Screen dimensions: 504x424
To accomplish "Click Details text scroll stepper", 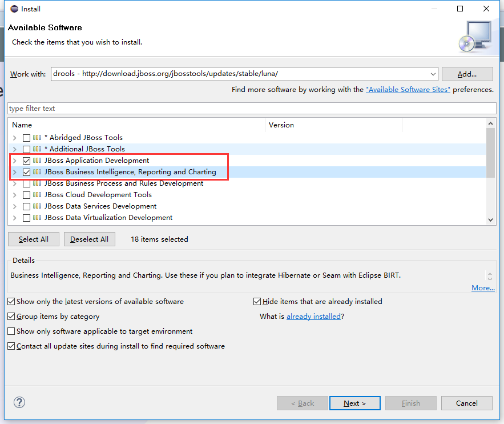I will pyautogui.click(x=490, y=276).
